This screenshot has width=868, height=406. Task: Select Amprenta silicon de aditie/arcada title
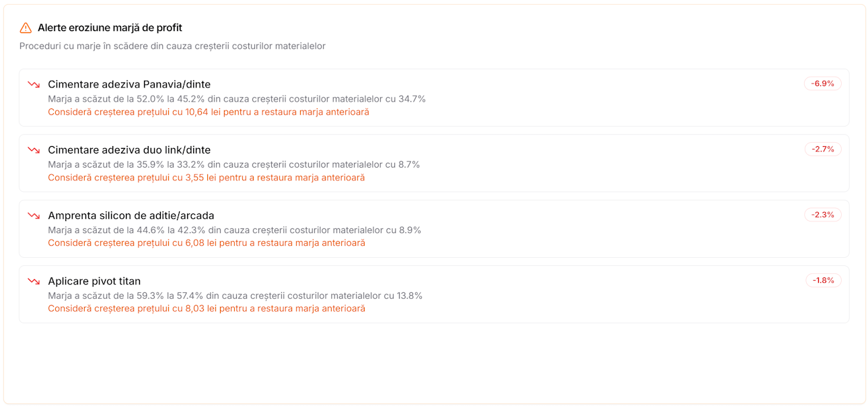coord(131,215)
